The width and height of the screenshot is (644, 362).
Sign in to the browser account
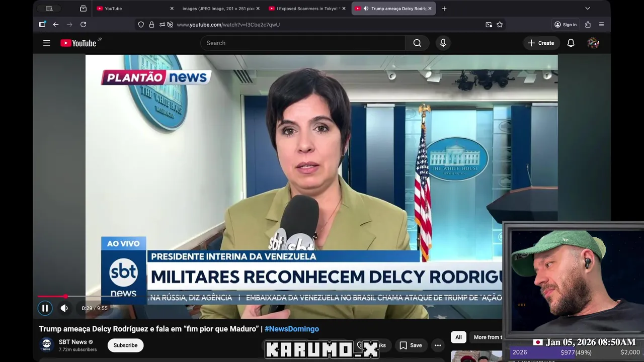pyautogui.click(x=566, y=25)
